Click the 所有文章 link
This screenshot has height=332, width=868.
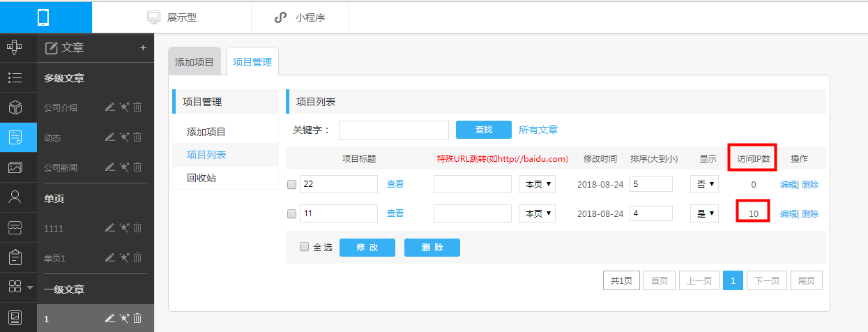tap(538, 130)
